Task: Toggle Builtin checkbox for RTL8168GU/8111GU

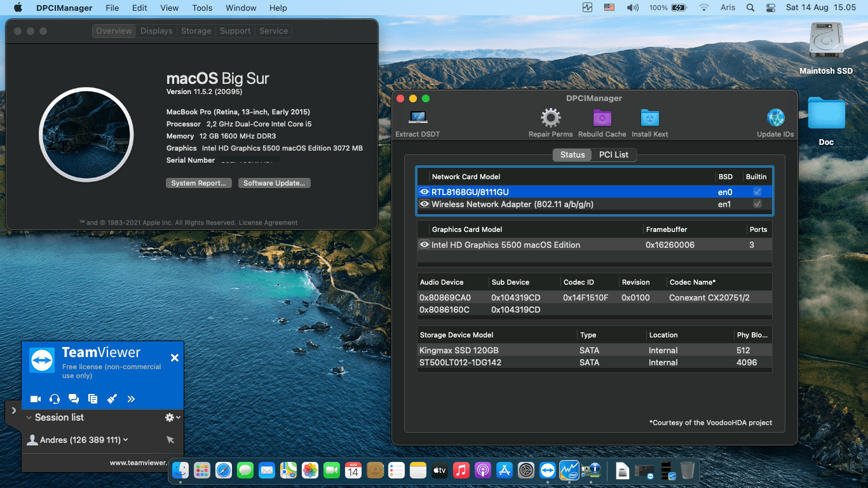Action: point(757,192)
